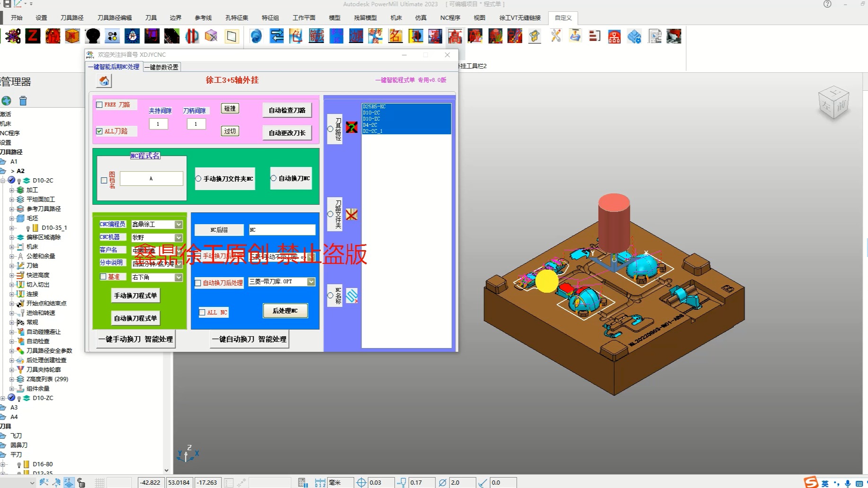
Task: Open the CNC编程员 dropdown
Action: 178,225
